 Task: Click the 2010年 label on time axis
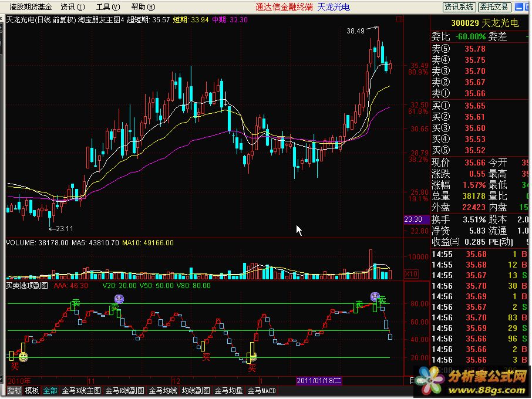click(x=19, y=381)
